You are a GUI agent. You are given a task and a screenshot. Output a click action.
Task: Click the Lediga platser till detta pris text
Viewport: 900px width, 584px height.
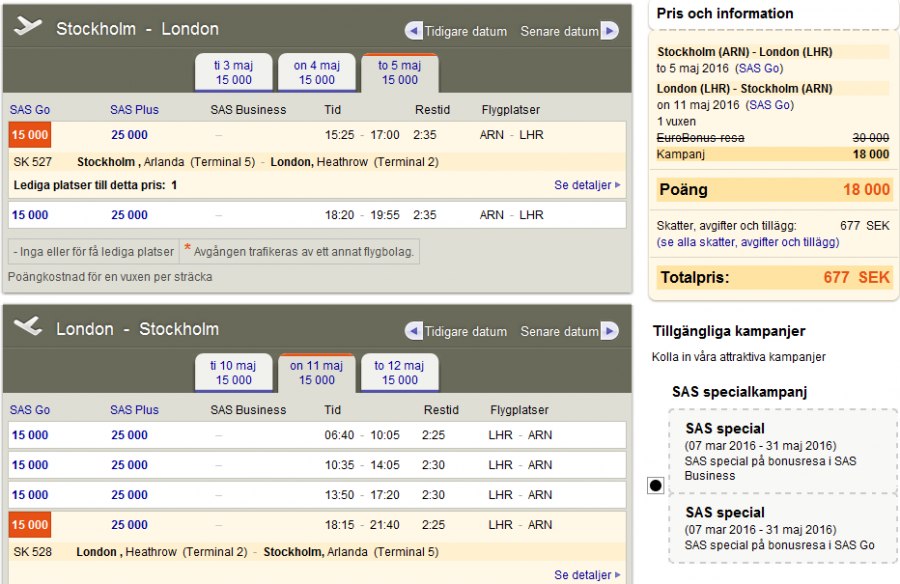pos(95,185)
